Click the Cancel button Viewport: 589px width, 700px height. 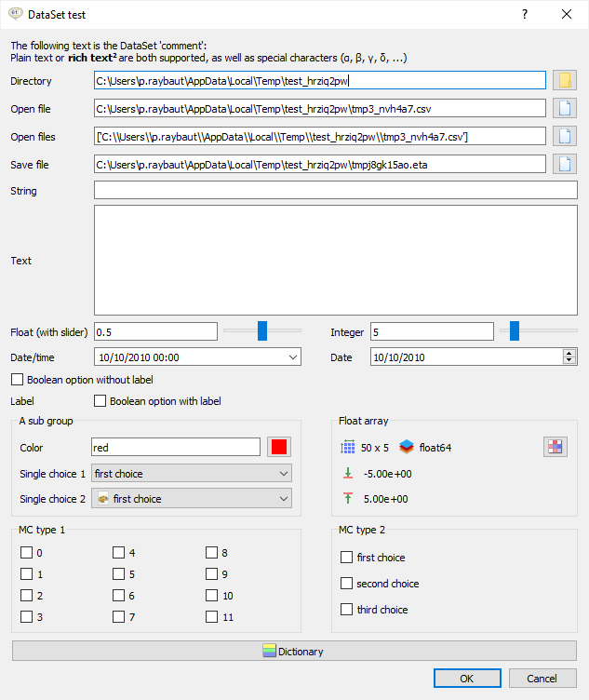point(542,678)
